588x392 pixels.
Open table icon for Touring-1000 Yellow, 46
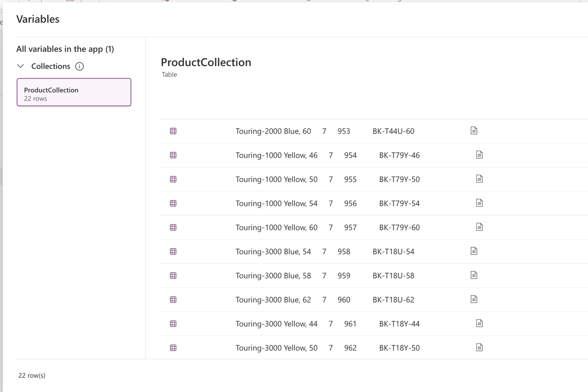[x=173, y=155]
